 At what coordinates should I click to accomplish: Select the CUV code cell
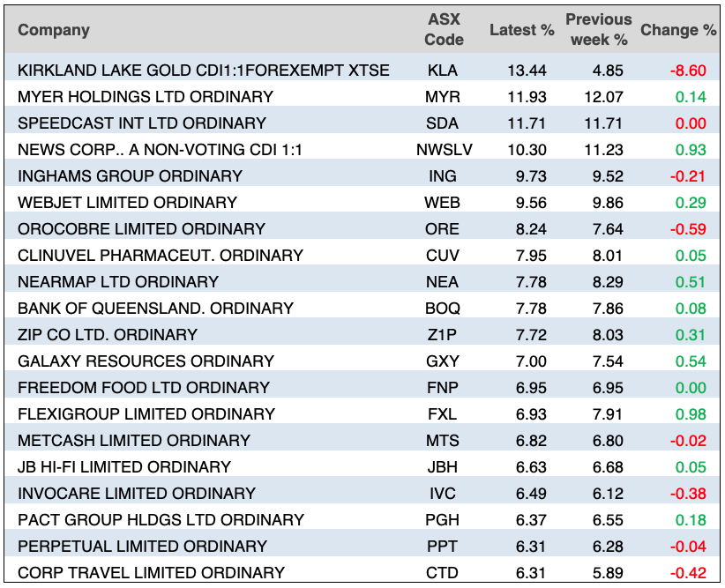click(444, 256)
